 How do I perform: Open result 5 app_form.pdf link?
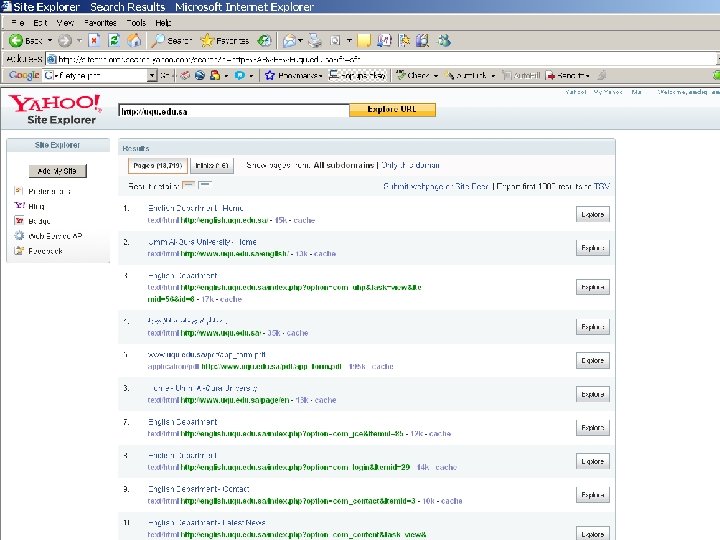[x=207, y=354]
